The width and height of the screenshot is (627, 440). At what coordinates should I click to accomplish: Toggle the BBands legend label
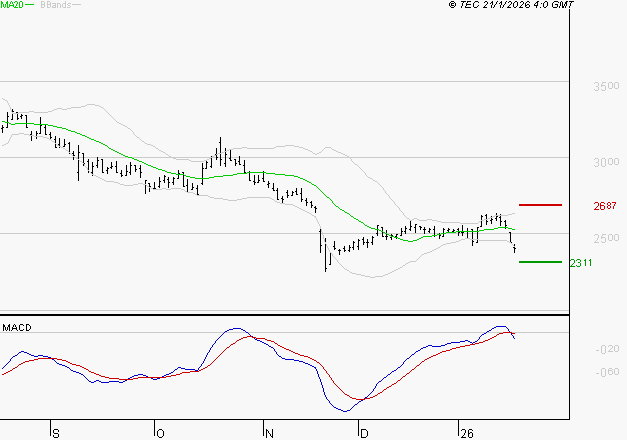click(x=54, y=6)
